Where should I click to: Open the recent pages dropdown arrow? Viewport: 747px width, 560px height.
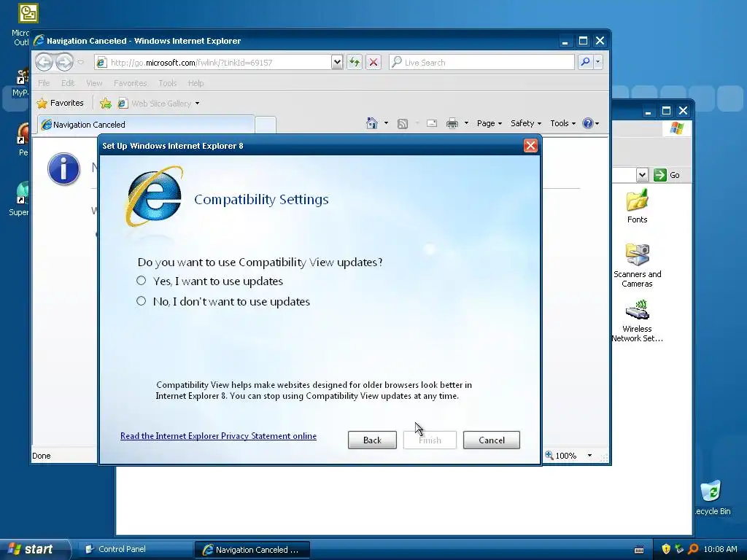[x=80, y=62]
